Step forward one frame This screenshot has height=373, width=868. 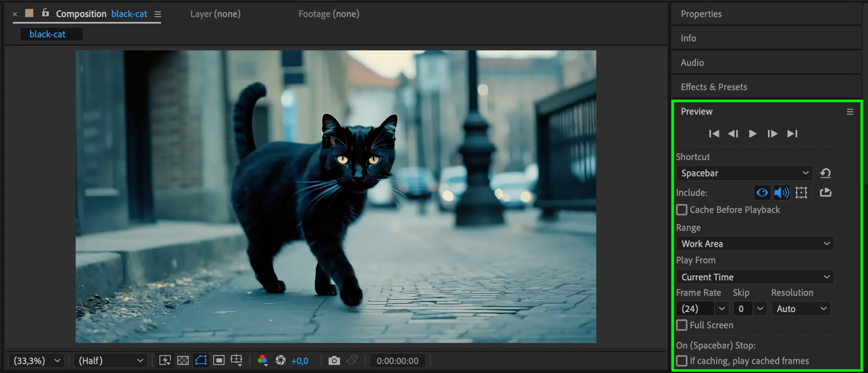773,134
